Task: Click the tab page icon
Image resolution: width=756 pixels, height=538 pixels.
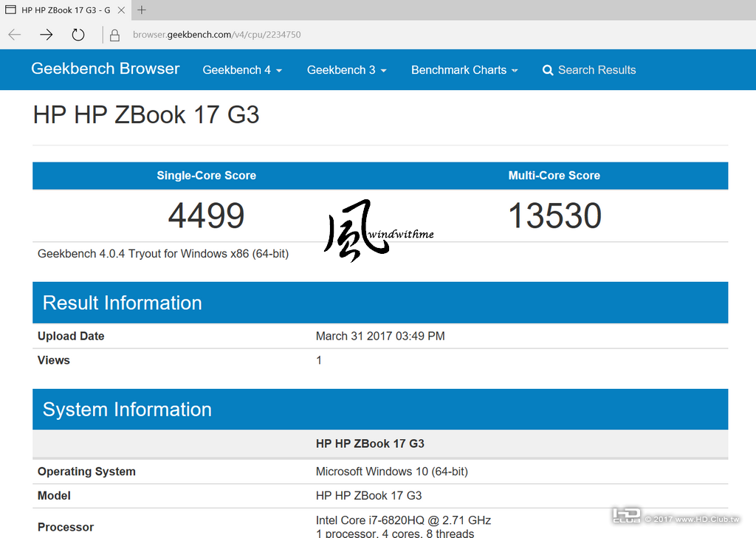Action: pos(10,10)
